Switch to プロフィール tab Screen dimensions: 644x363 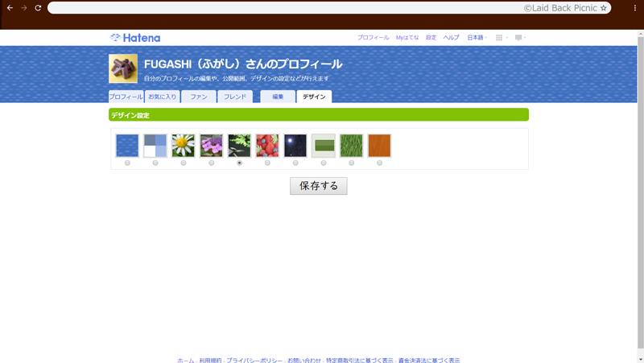click(126, 97)
